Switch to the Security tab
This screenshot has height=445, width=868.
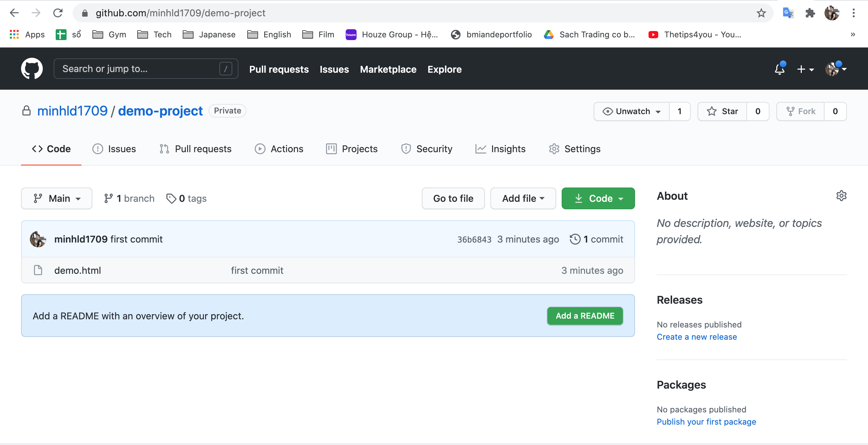(427, 149)
